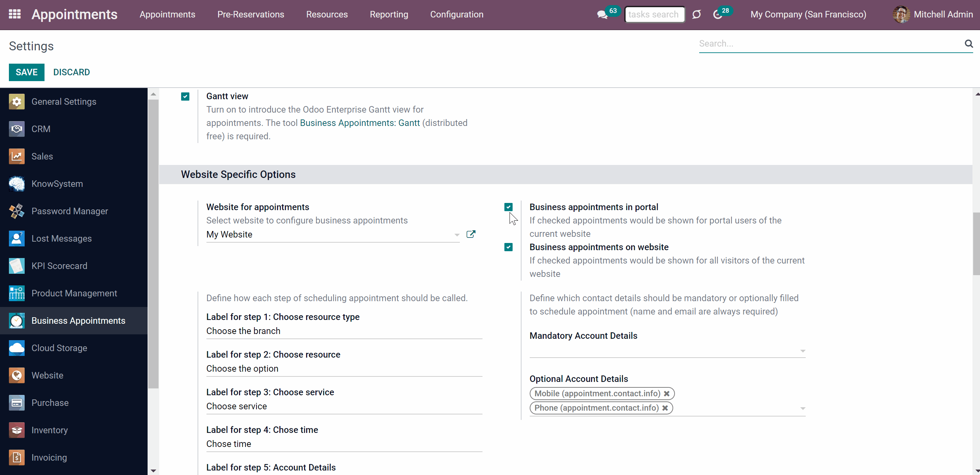
Task: Edit step 3 label 'Choose service'
Action: 344,407
